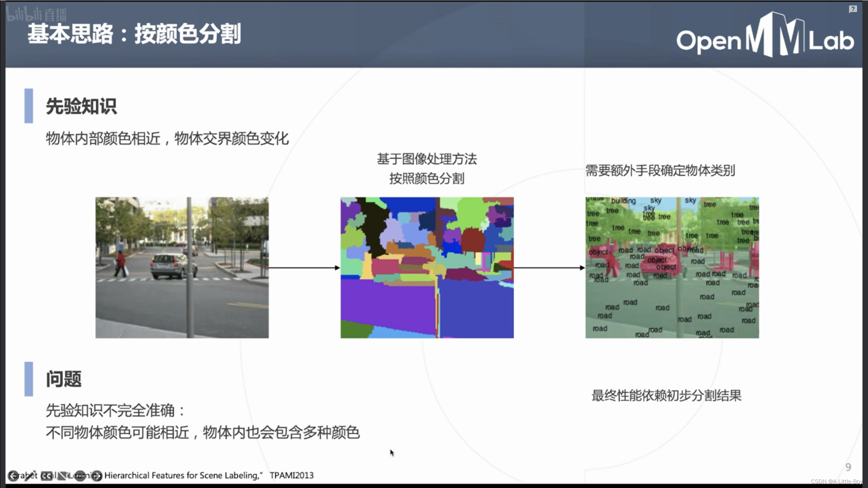
Task: Click the TPAMI2013 reference text
Action: point(292,475)
